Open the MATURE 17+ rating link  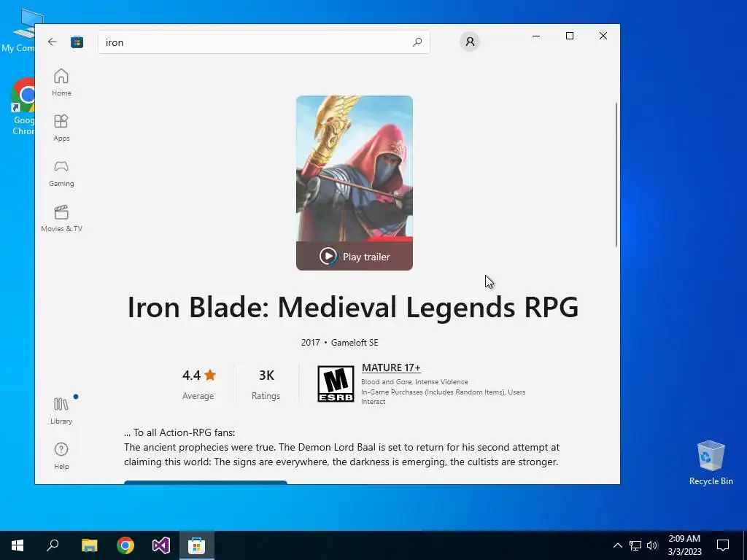tap(391, 367)
